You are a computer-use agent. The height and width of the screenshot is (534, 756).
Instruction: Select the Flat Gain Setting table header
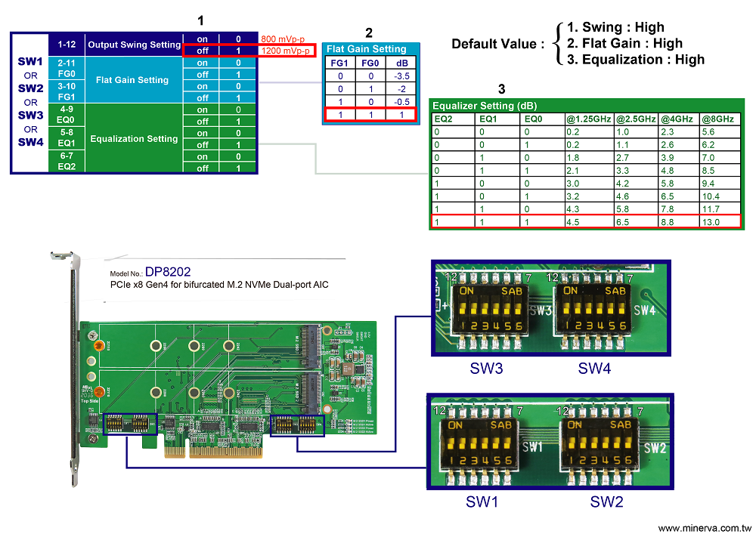(366, 49)
